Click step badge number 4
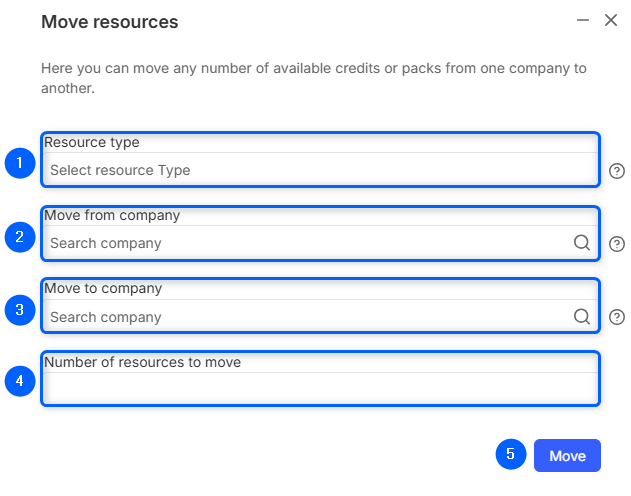The width and height of the screenshot is (631, 496). 20,381
